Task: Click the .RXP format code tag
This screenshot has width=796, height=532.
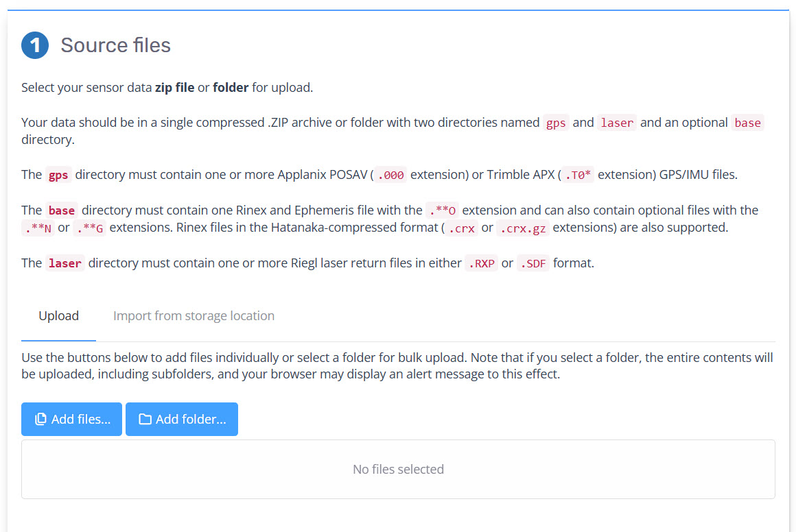Action: click(x=481, y=263)
